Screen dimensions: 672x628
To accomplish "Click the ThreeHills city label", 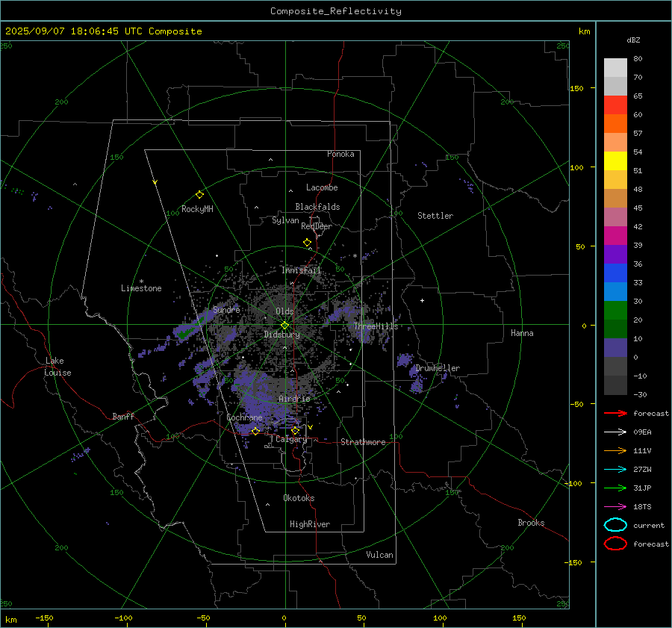I will pos(376,326).
